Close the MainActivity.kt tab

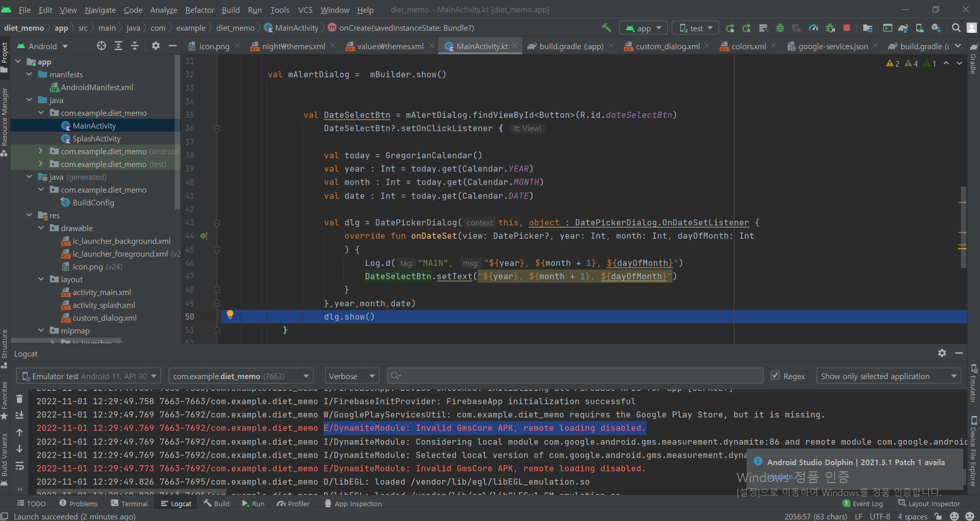coord(515,46)
